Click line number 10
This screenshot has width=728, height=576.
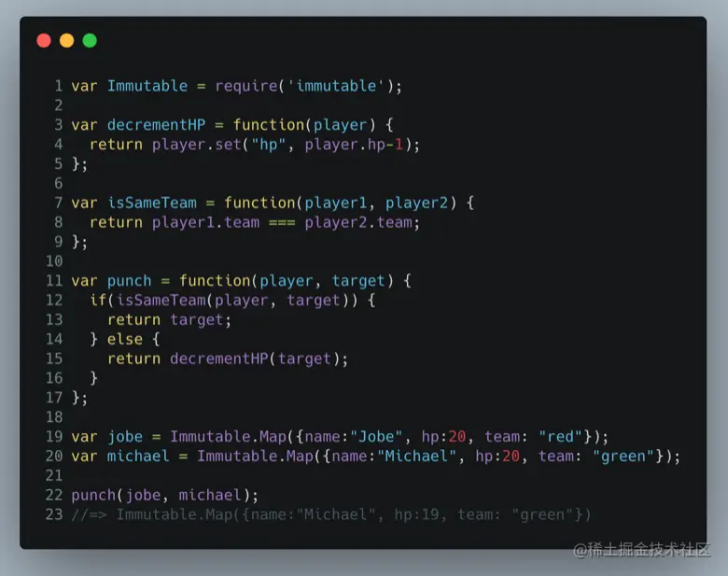pyautogui.click(x=54, y=261)
